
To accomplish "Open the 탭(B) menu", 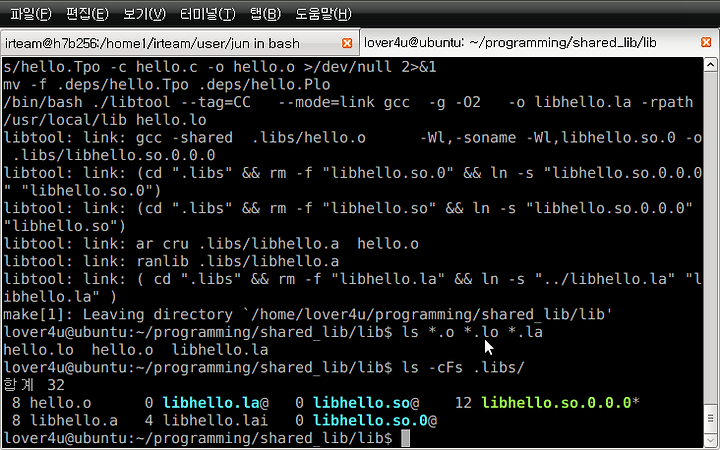I will pos(265,14).
